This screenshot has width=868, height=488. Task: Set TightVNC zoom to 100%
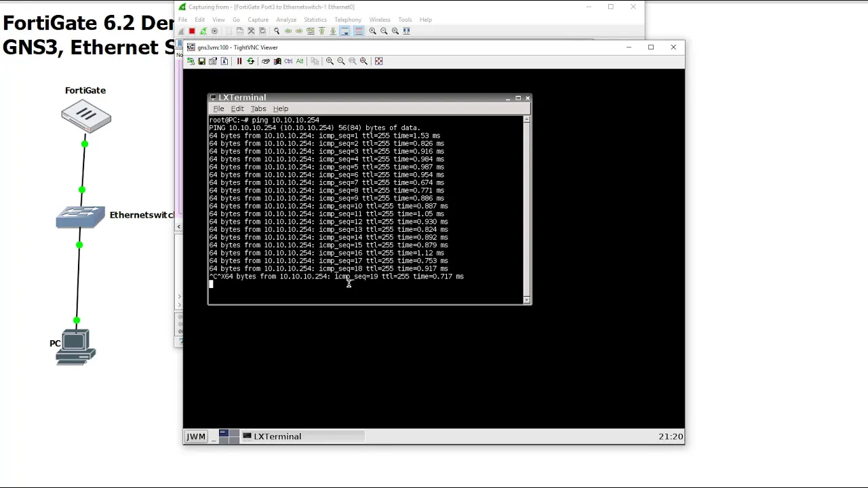tap(353, 61)
